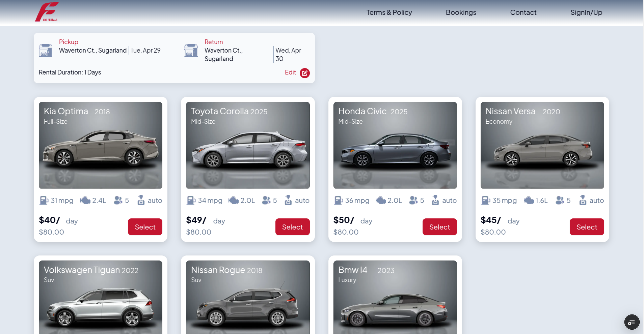Click Honda Civic transmission icon
This screenshot has width=644, height=334.
pyautogui.click(x=435, y=200)
